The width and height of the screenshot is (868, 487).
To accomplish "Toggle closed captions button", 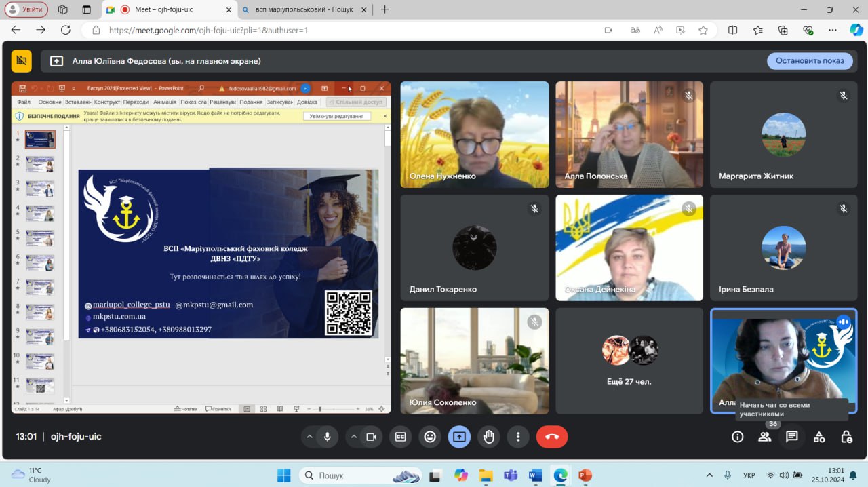I will (400, 437).
